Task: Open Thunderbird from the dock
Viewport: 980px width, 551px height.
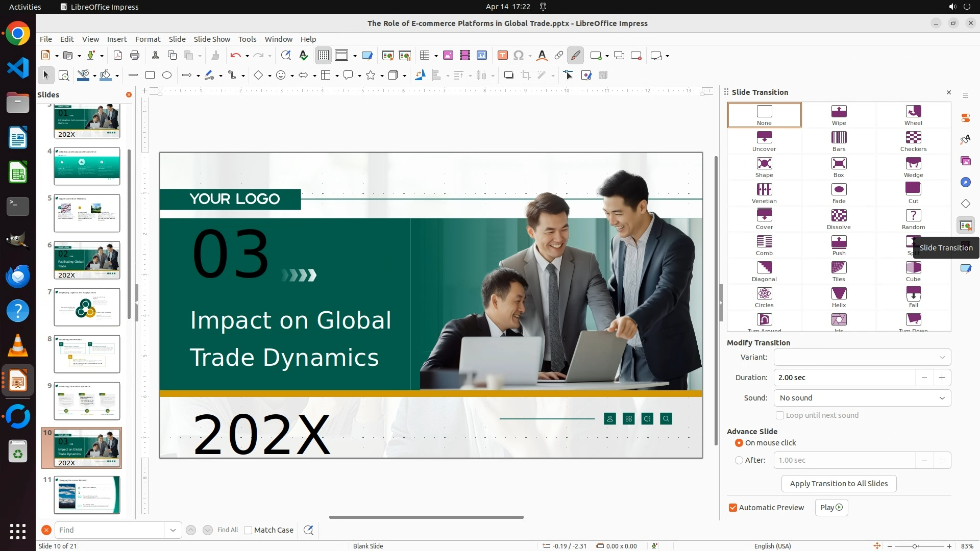Action: coord(18,276)
